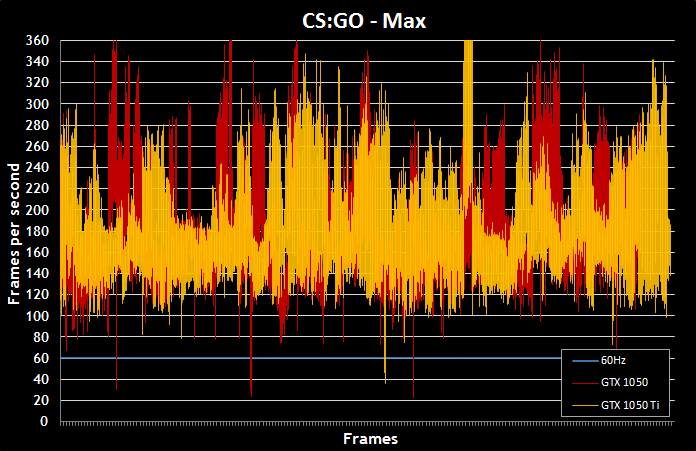Click the '160' y-axis value
The image size is (696, 451).
point(37,252)
